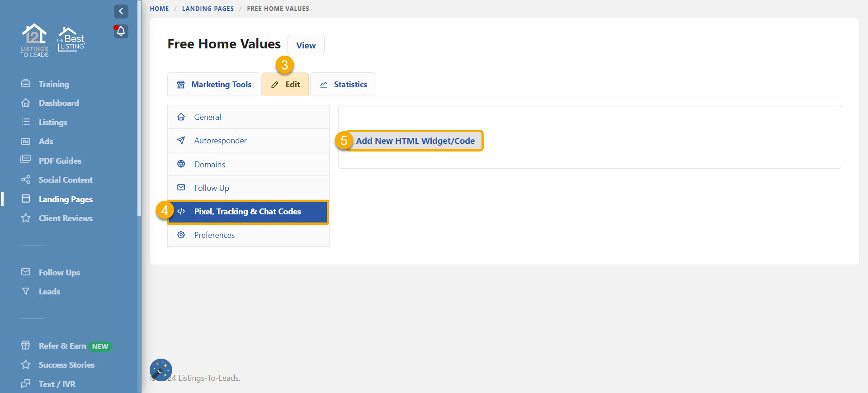Go to Listings in the sidebar
Viewport: 868px width, 393px height.
[x=53, y=123]
